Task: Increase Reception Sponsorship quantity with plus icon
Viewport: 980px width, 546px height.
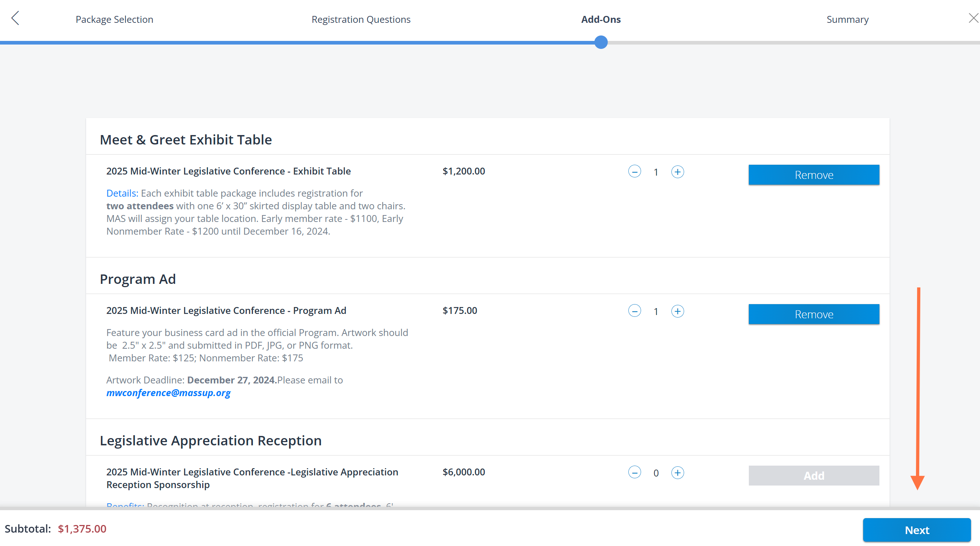Action: click(678, 472)
